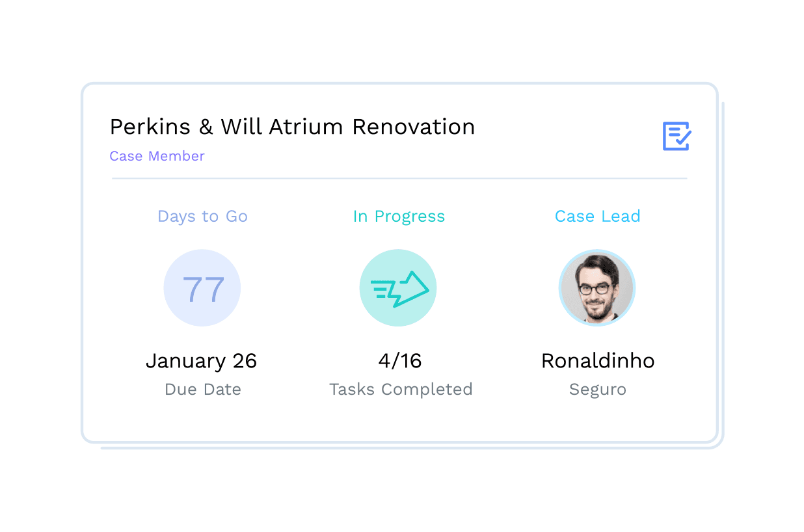Screen dimensions: 804x532
Task: Select the Case Lead heading
Action: tap(597, 217)
